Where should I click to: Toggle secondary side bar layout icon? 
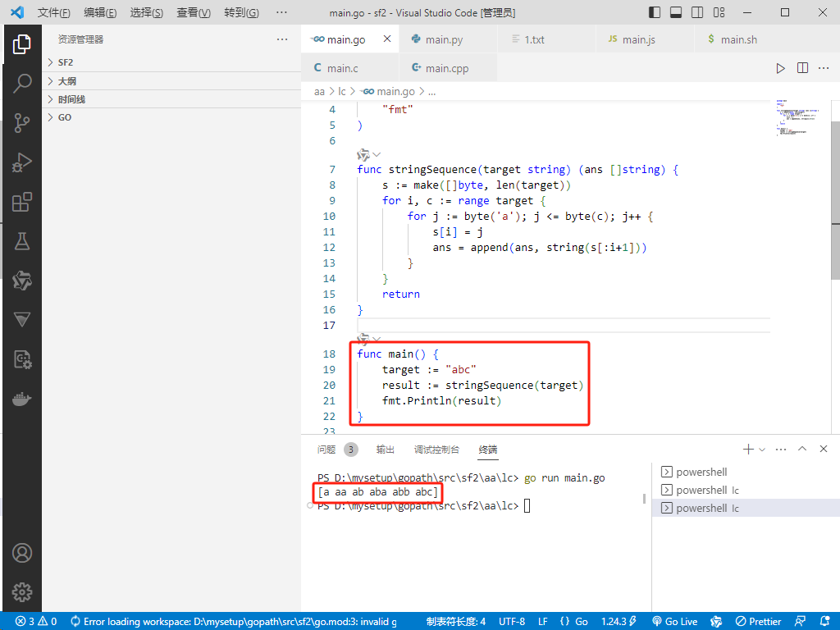(697, 12)
